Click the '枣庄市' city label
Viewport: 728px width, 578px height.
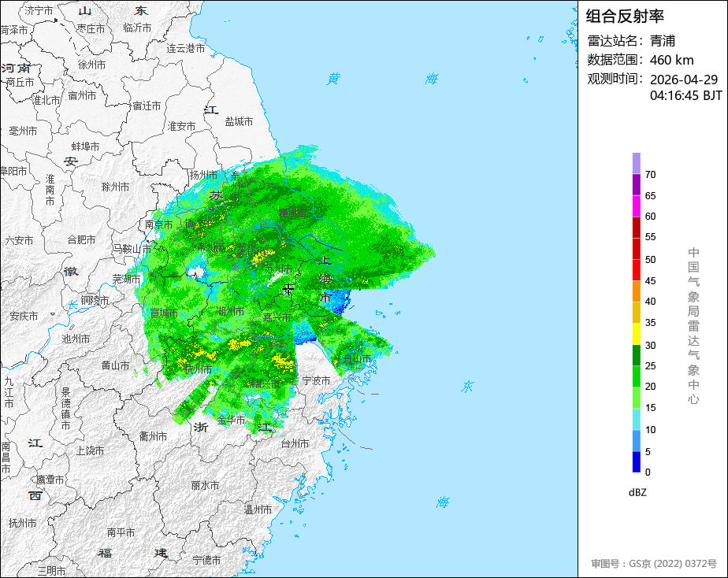coord(91,29)
